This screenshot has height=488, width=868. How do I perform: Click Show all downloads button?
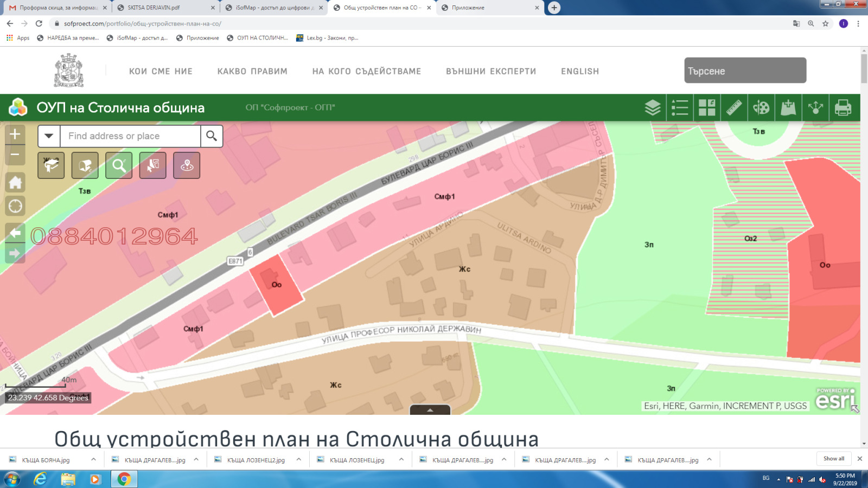click(x=833, y=459)
